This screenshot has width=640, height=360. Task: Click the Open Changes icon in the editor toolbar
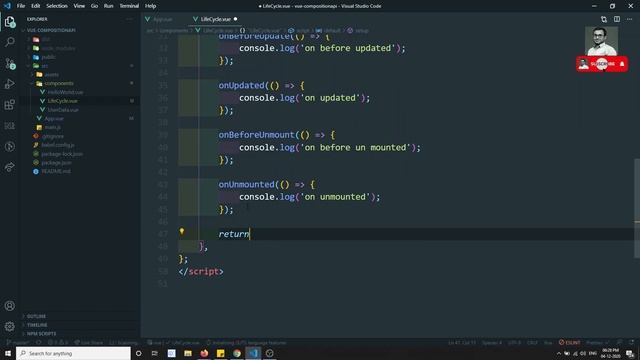coord(604,19)
